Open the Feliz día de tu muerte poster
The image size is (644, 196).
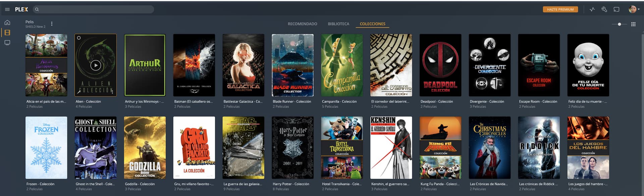tap(588, 65)
